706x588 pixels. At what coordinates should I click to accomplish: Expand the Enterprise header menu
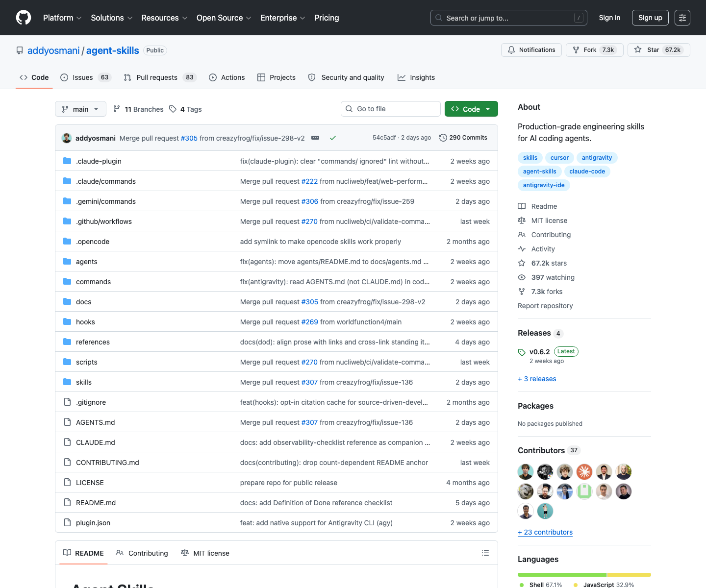point(283,18)
